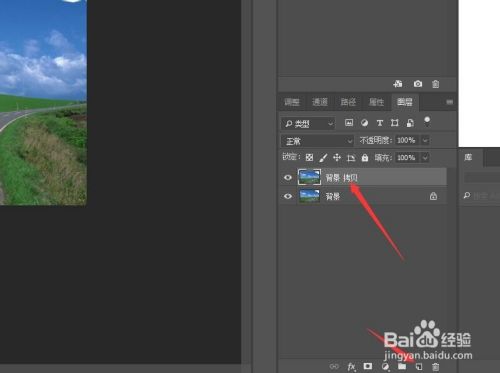Click the lock icon on 背景 layer
The width and height of the screenshot is (500, 373).
pos(433,196)
